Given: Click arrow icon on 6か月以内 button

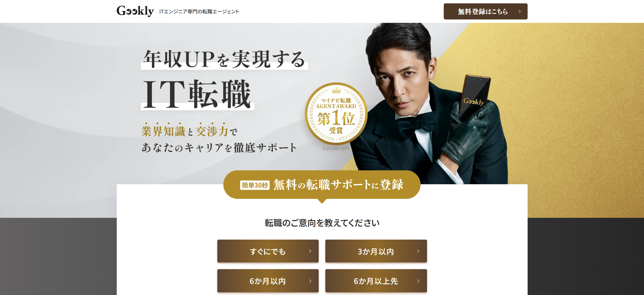Looking at the screenshot, I should coord(310,281).
